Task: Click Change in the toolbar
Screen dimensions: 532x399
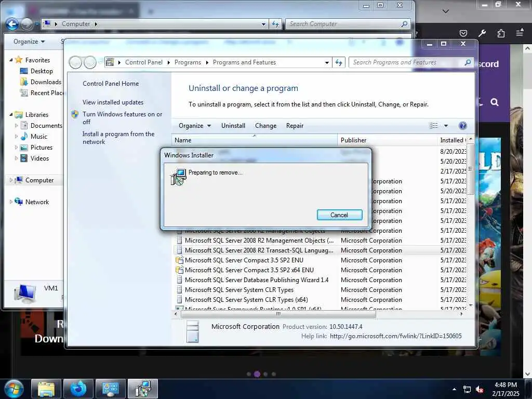Action: click(265, 126)
